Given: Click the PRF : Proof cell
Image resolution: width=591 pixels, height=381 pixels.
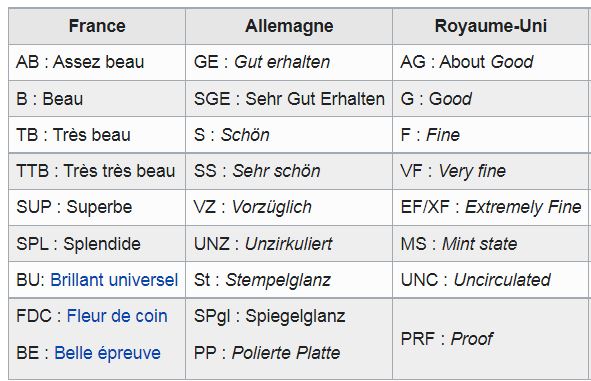Looking at the screenshot, I should point(490,338).
